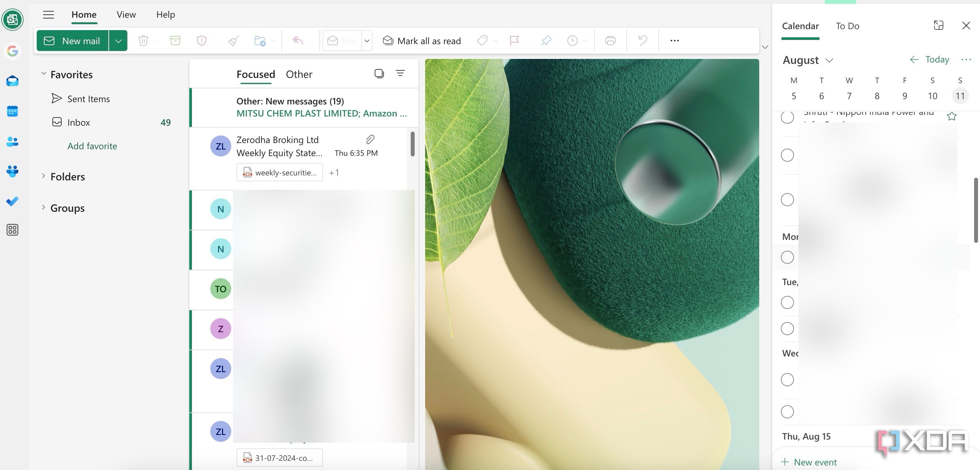Expand the Groups section
Image resolution: width=980 pixels, height=470 pixels.
click(x=43, y=207)
